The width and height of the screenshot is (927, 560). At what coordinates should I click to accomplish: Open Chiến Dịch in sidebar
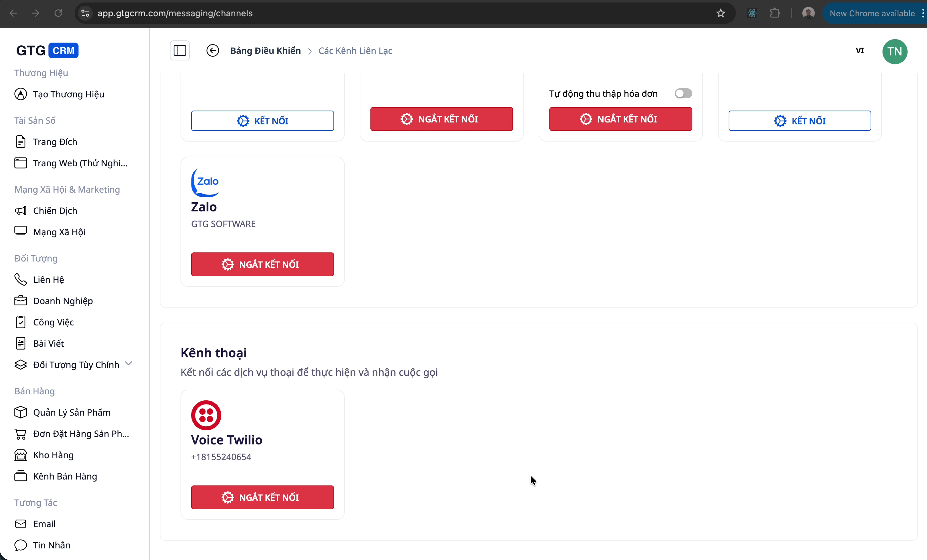[55, 210]
